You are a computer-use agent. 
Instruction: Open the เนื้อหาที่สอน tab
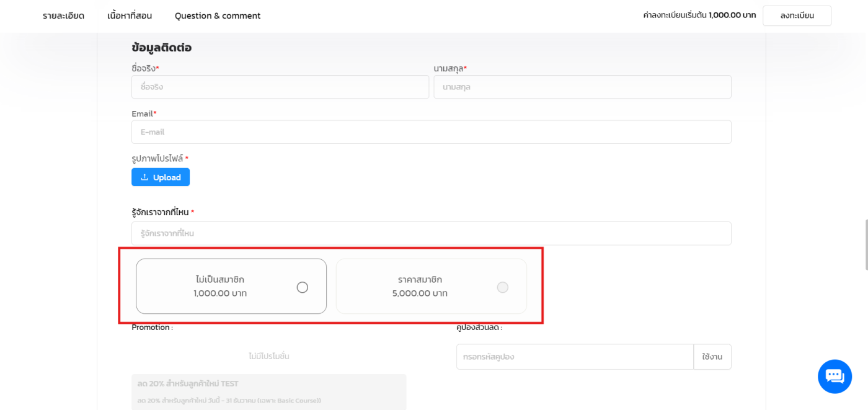pyautogui.click(x=130, y=16)
